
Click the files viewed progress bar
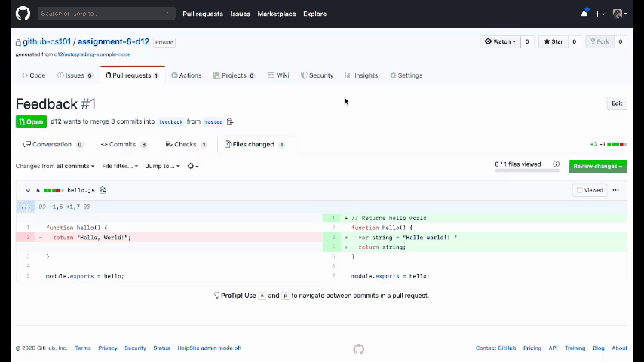click(527, 170)
